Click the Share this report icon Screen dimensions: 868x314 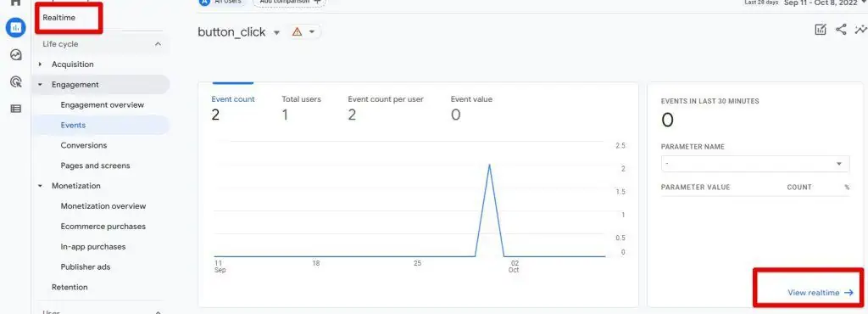(841, 30)
